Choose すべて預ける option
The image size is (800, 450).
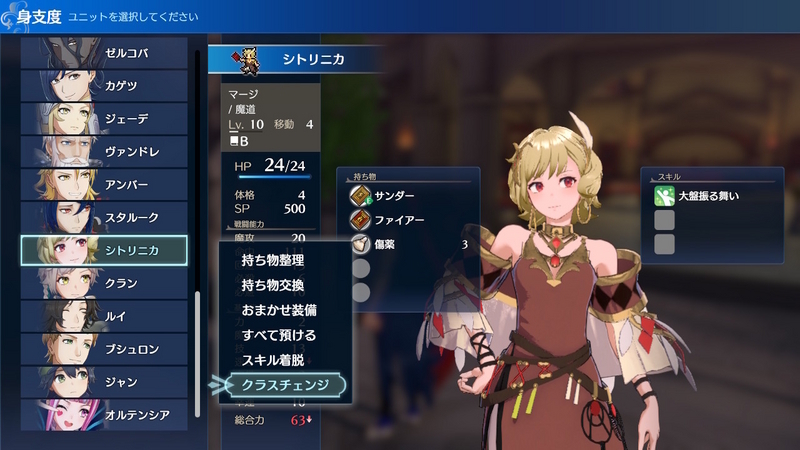point(279,335)
